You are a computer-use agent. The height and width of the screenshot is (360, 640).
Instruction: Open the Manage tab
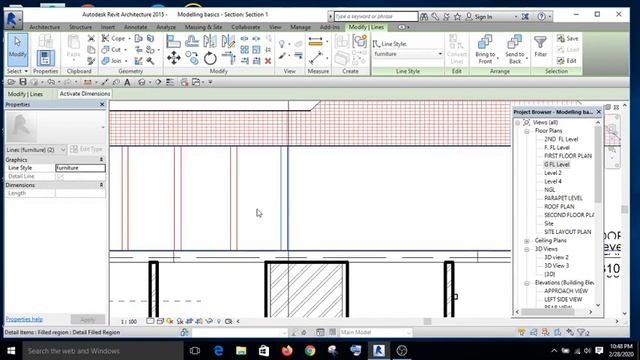point(300,27)
